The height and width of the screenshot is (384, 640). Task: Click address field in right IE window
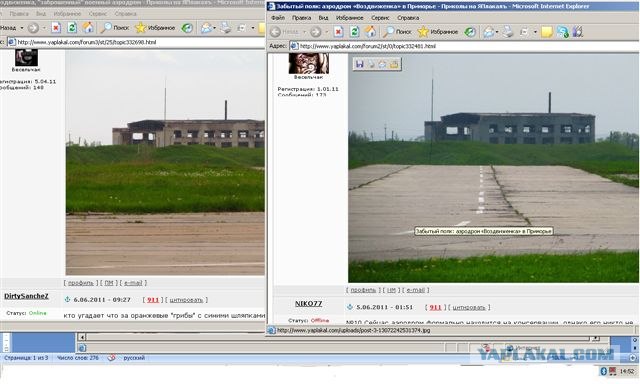click(x=464, y=46)
